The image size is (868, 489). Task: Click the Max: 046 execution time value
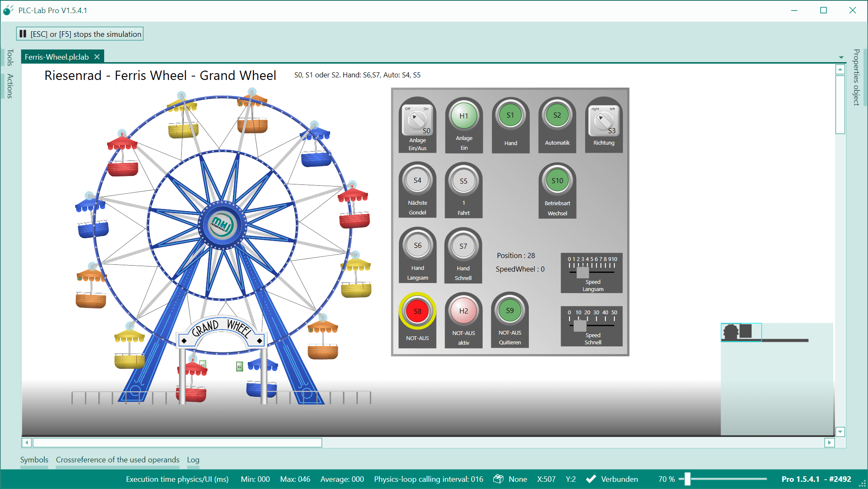[x=295, y=479]
